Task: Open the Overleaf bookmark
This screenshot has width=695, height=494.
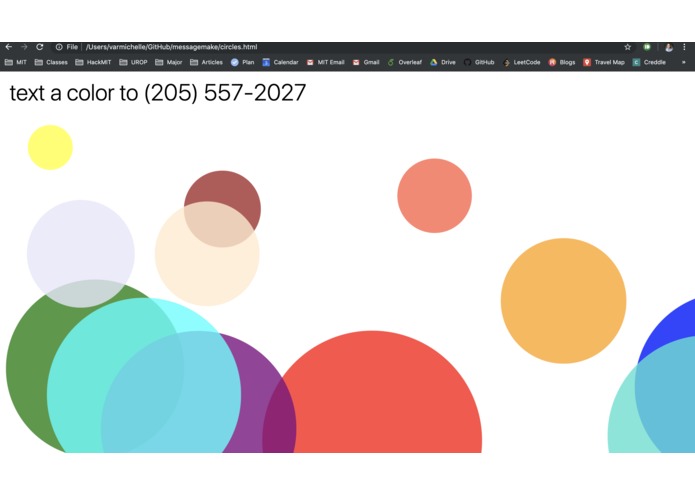Action: (404, 62)
